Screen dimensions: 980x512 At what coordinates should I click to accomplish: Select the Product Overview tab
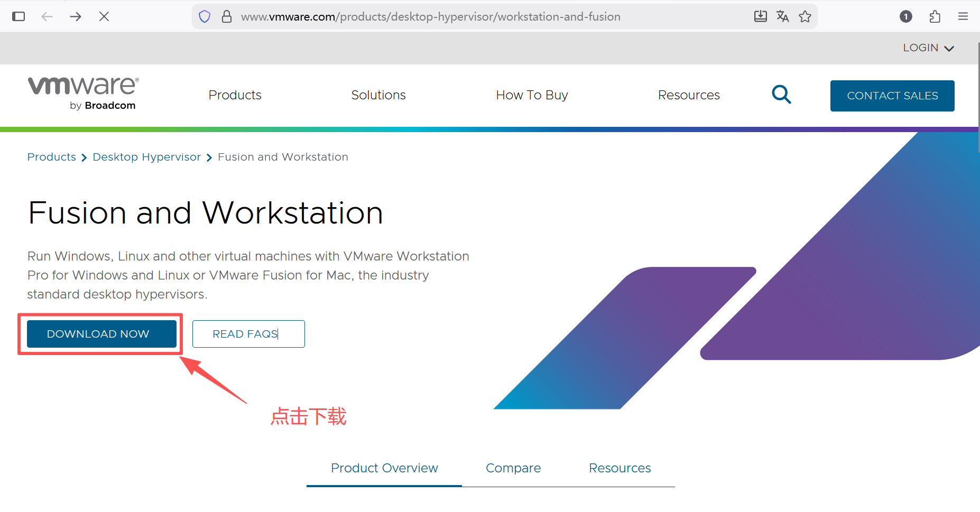[x=384, y=468]
